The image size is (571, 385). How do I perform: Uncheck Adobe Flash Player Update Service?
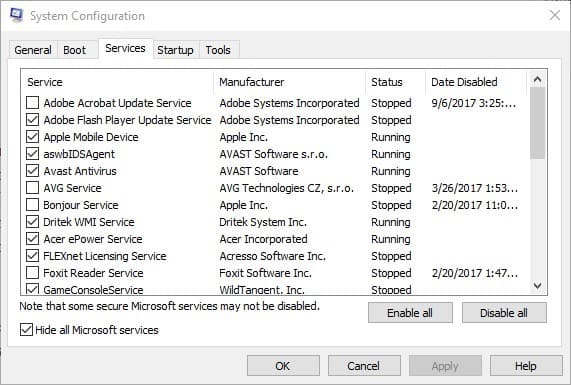(x=32, y=120)
